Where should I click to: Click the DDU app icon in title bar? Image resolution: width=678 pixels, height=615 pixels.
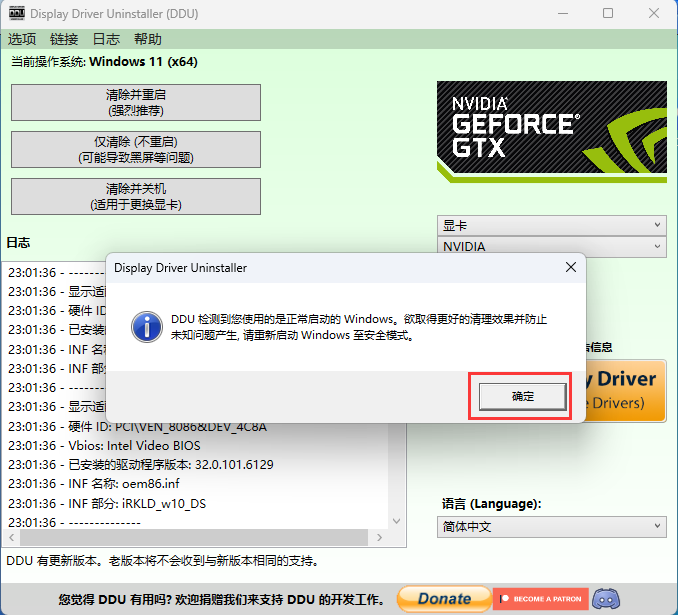point(16,14)
